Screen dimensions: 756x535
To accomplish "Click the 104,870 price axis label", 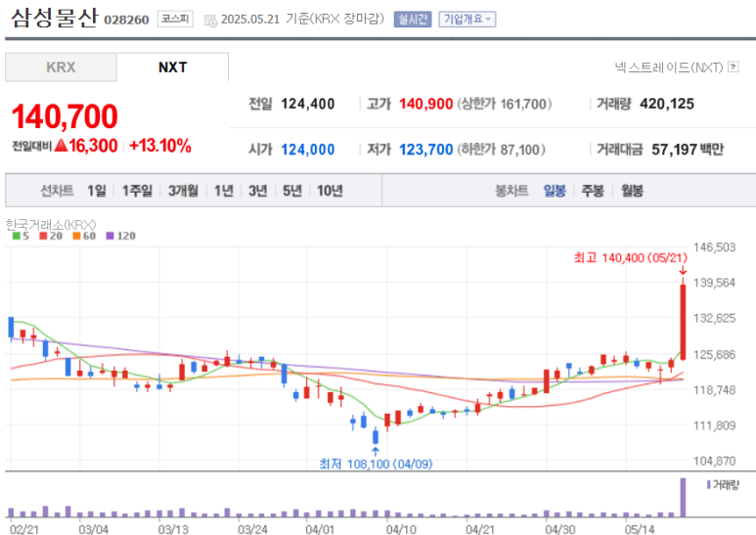I will pyautogui.click(x=714, y=461).
